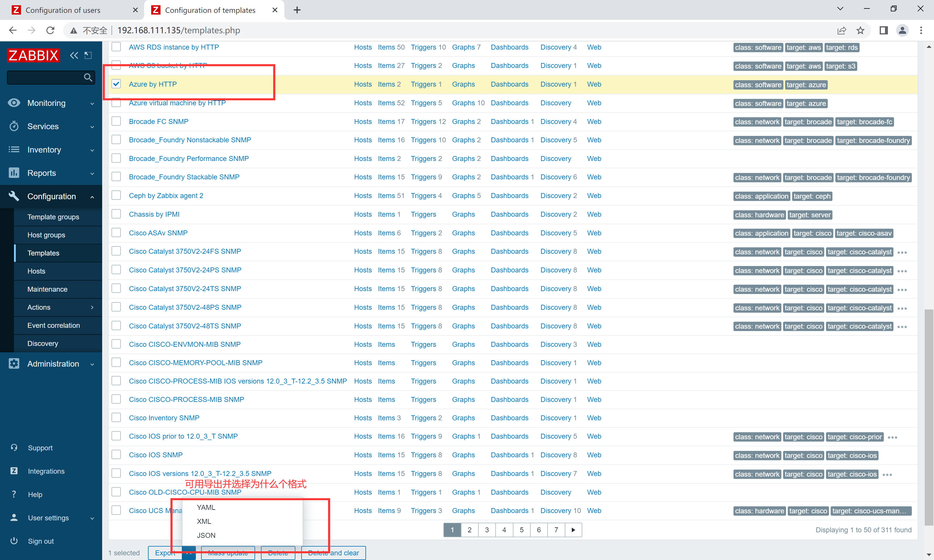Click the vertical page scrollbar thumb
Image resolution: width=934 pixels, height=560 pixels.
[929, 417]
